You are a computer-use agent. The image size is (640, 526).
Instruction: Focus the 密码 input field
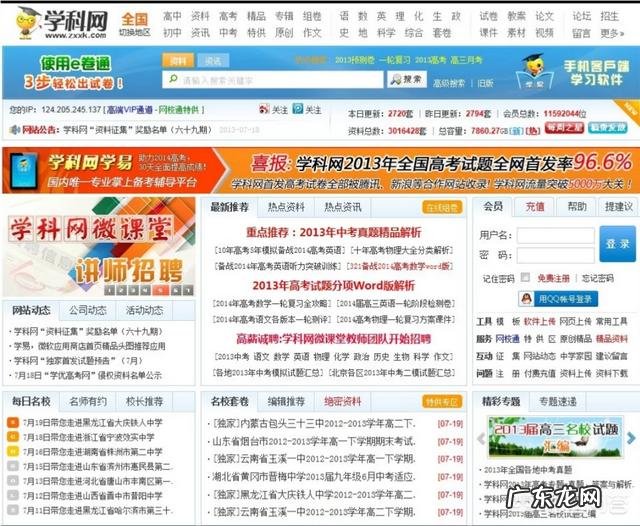[556, 255]
